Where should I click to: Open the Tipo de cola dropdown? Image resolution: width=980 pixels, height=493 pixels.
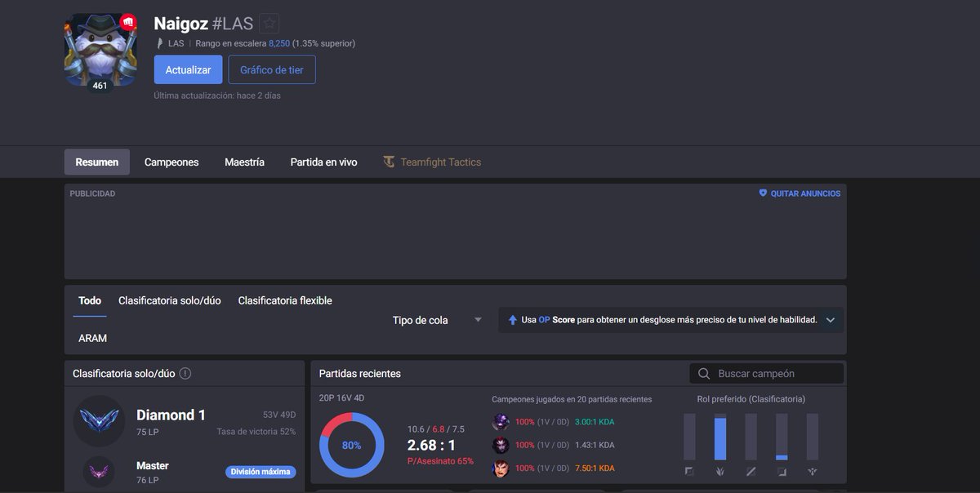coord(438,320)
